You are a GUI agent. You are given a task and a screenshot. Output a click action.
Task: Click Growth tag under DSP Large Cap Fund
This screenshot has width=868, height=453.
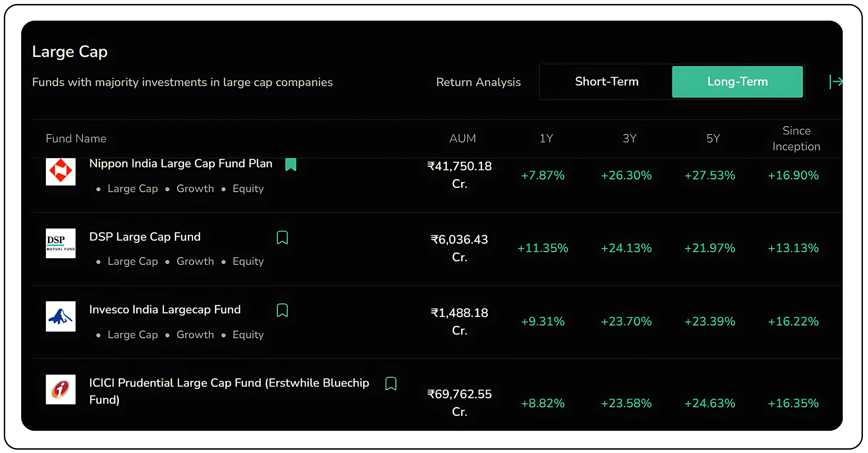point(195,261)
